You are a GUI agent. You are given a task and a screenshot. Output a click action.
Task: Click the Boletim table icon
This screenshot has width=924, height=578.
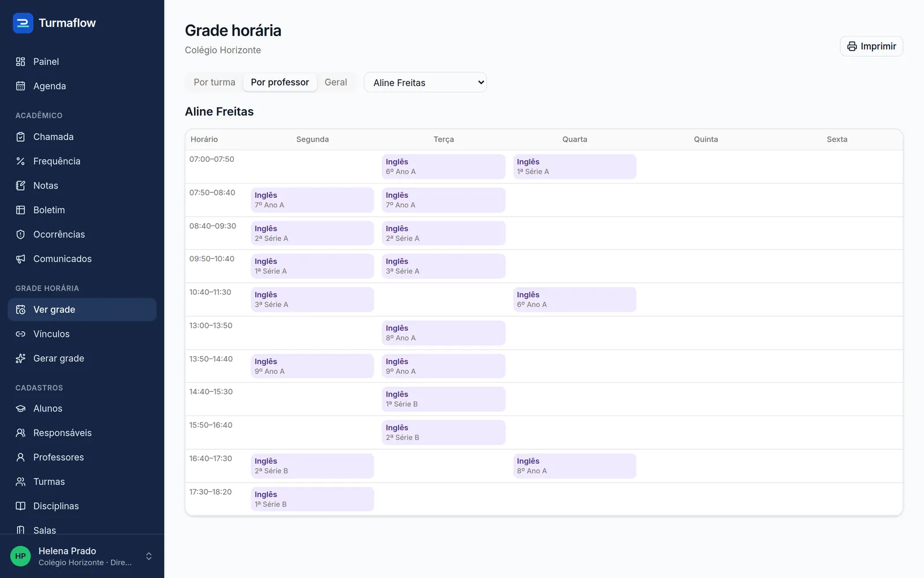[21, 210]
